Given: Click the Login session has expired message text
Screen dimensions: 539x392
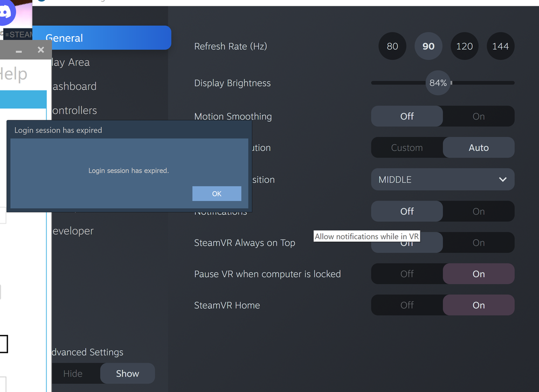Looking at the screenshot, I should pyautogui.click(x=129, y=171).
